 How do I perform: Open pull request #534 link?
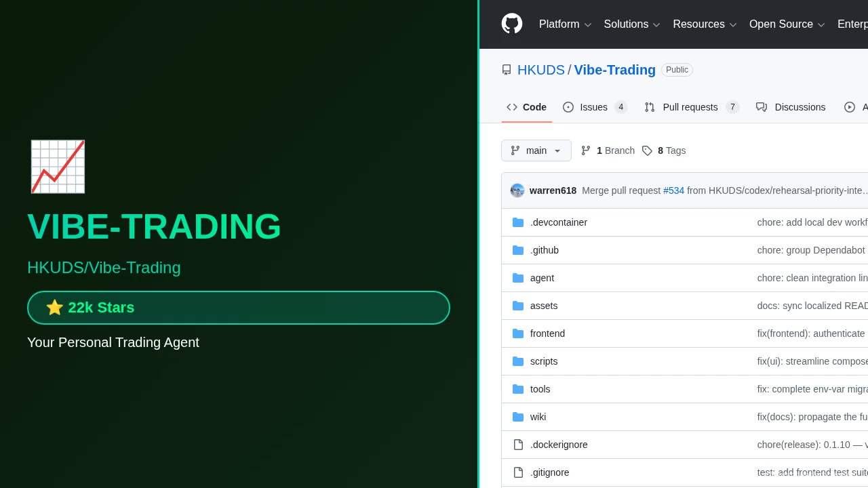click(673, 190)
